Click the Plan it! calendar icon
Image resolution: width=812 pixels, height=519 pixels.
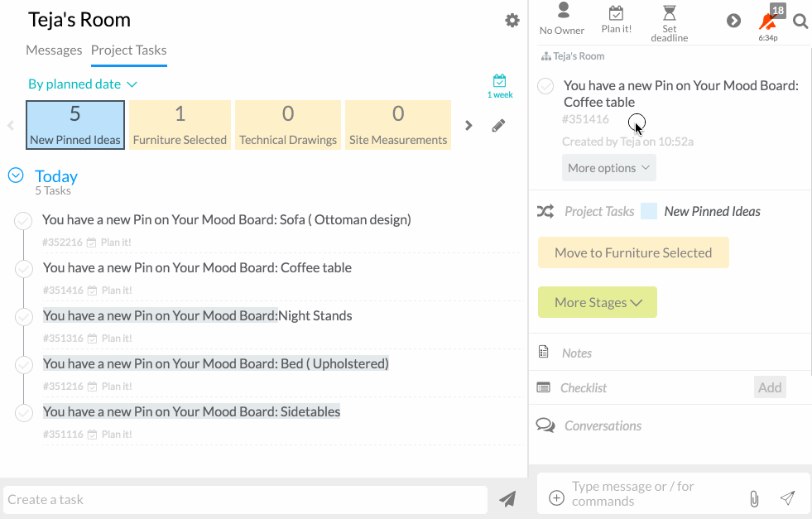coord(616,12)
